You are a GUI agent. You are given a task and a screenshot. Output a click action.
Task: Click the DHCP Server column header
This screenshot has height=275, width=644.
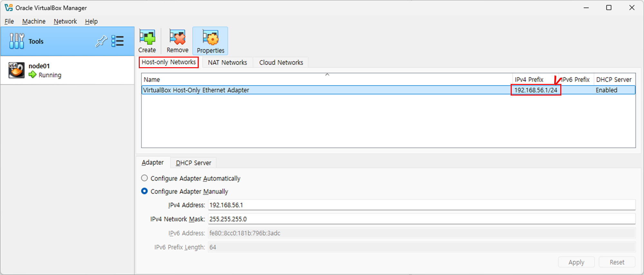(614, 79)
